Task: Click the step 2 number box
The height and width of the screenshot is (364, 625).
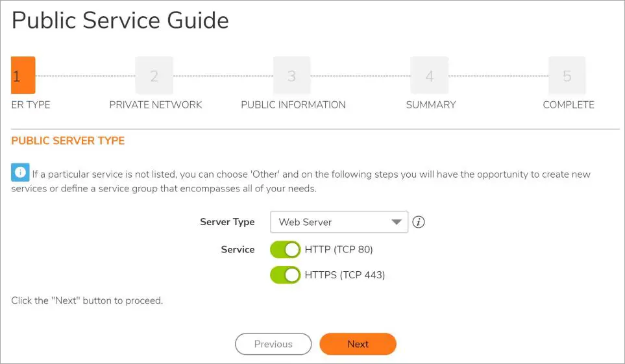Action: tap(154, 76)
